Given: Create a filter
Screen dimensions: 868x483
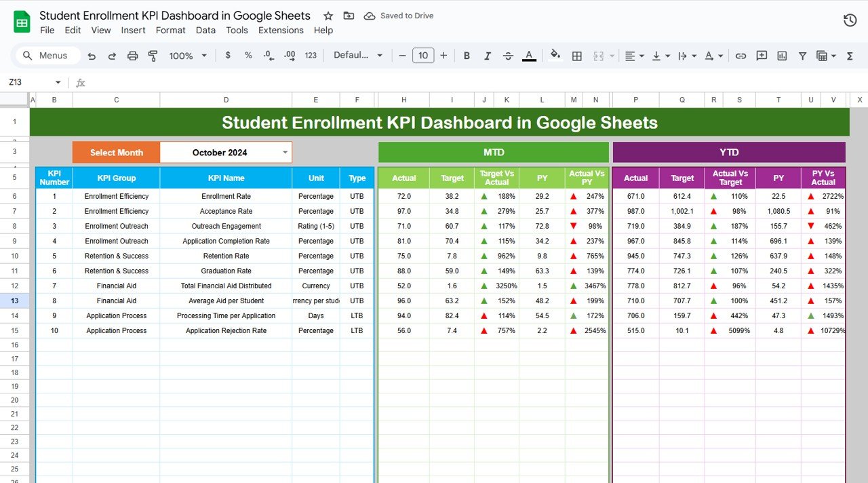Looking at the screenshot, I should click(802, 55).
